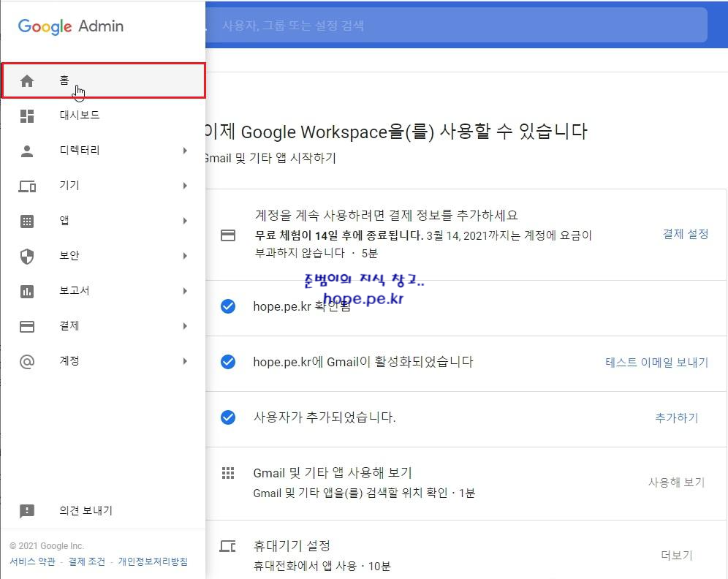Click the directory (디렉터리) person icon
Screen dimensions: 728x579
coord(27,151)
